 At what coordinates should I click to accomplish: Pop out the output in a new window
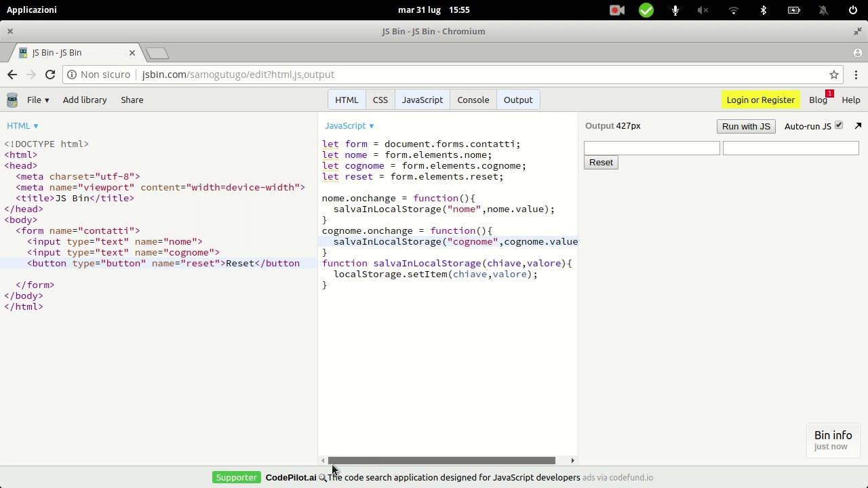[x=858, y=126]
